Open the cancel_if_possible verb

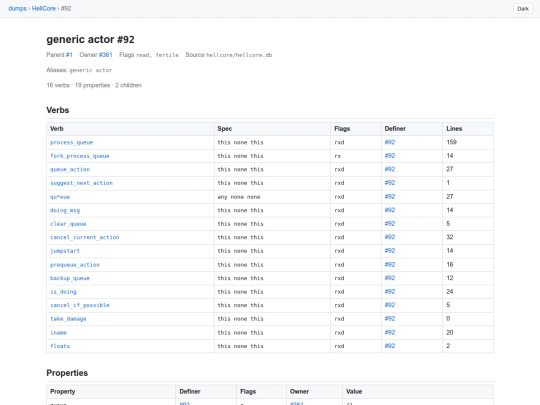pos(80,305)
